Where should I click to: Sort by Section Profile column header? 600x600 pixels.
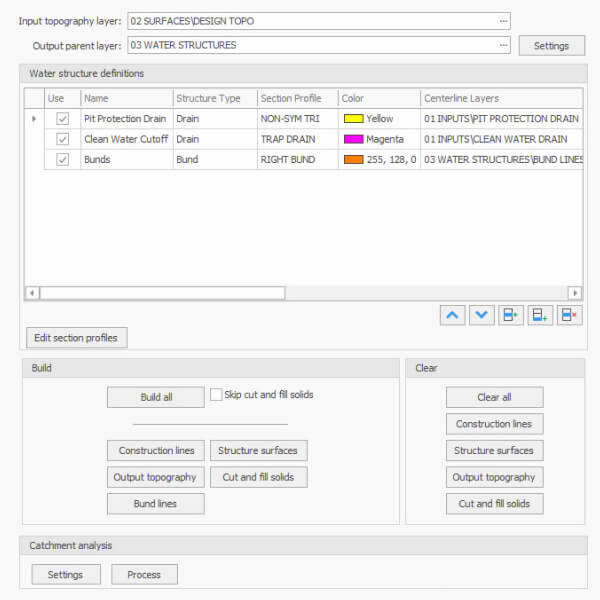pos(298,98)
